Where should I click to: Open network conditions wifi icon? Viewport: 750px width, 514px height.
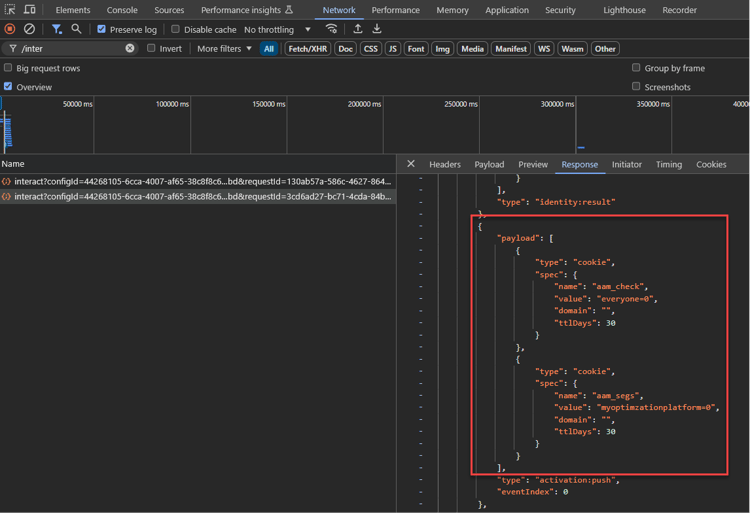(332, 29)
